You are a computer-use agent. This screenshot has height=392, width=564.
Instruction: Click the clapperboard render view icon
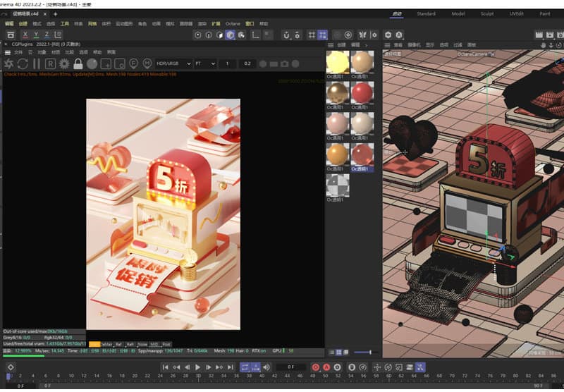coord(539,35)
